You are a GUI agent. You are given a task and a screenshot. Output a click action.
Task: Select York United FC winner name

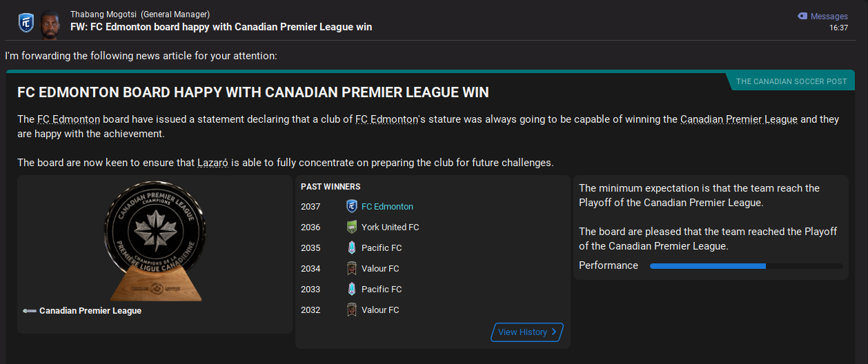click(390, 227)
